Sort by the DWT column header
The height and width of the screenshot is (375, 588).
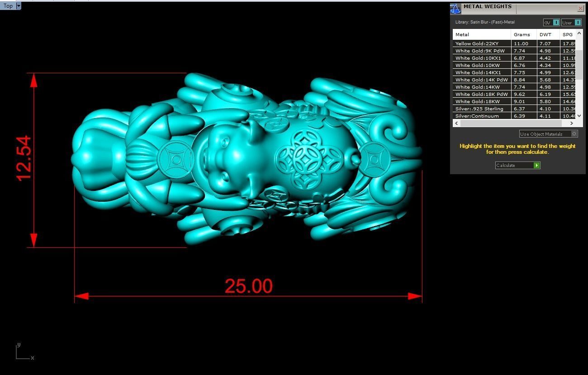tap(548, 34)
